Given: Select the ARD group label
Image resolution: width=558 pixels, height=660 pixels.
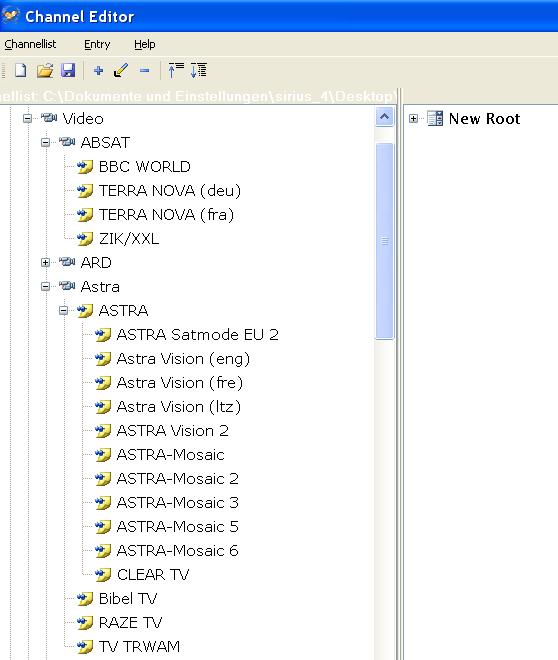Looking at the screenshot, I should tap(96, 263).
